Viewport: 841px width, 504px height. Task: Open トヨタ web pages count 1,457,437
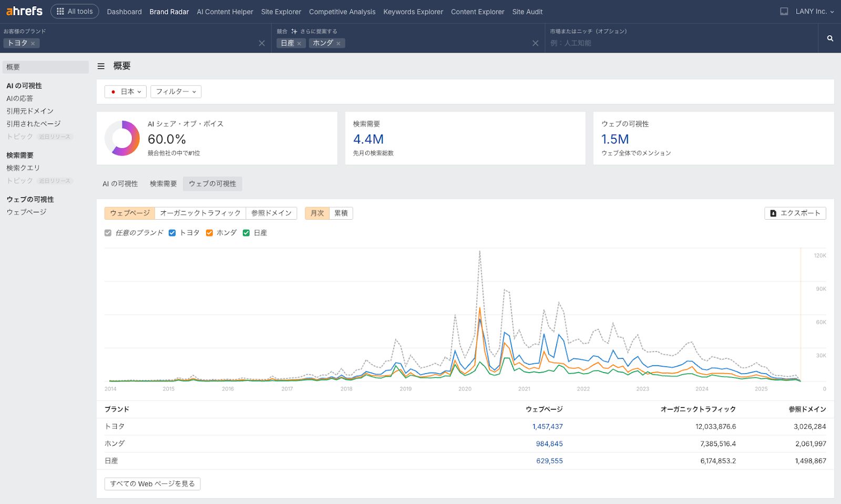[547, 427]
